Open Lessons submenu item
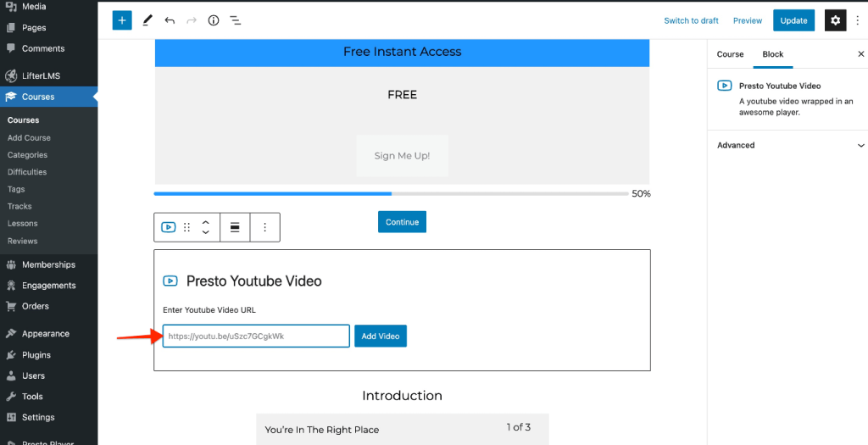The image size is (868, 445). point(22,224)
